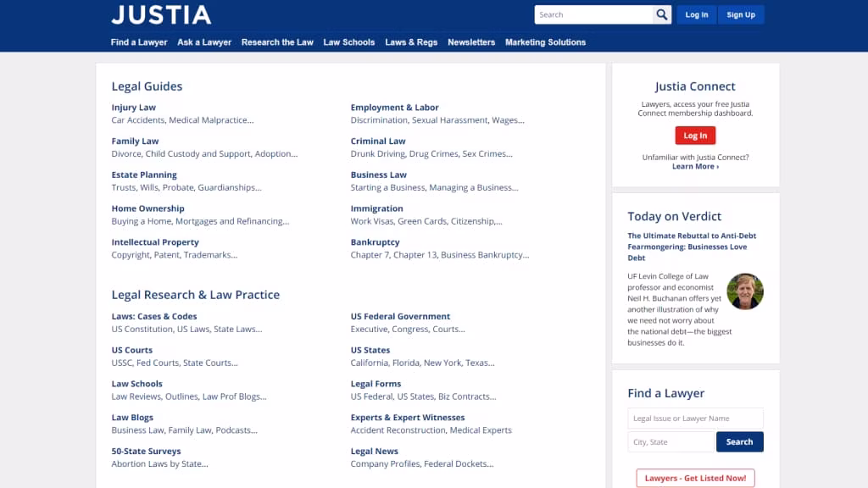The image size is (868, 488).
Task: Click Lawyers - Get Listed Now button
Action: [x=695, y=478]
